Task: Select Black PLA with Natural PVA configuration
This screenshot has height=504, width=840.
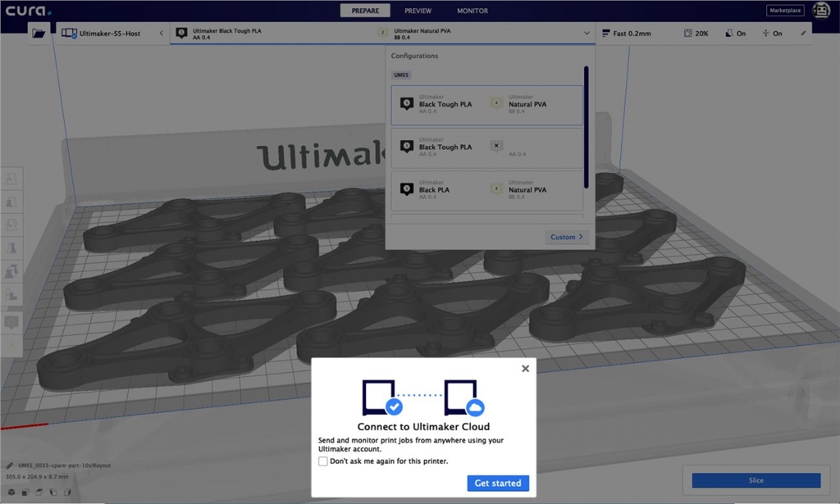Action: point(486,189)
